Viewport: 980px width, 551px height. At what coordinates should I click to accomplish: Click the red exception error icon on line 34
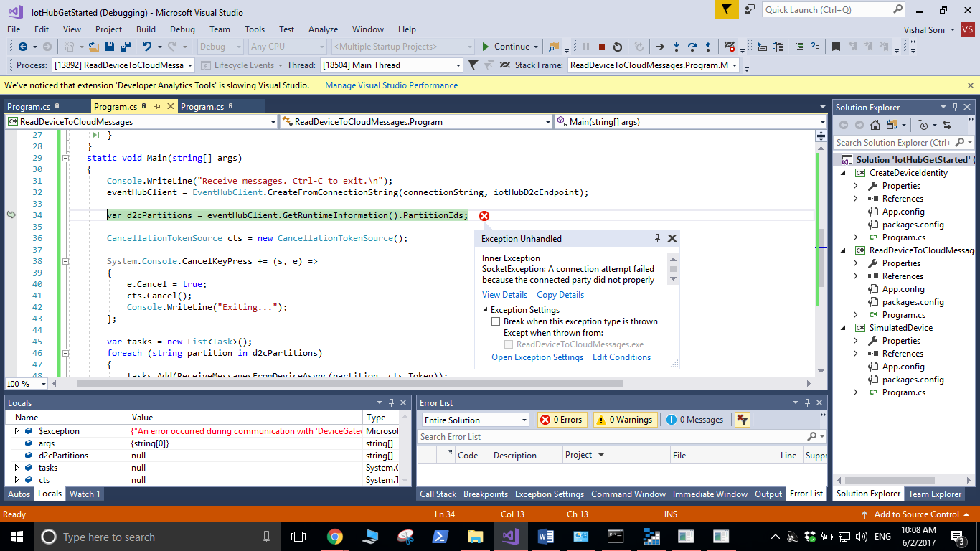click(x=484, y=216)
